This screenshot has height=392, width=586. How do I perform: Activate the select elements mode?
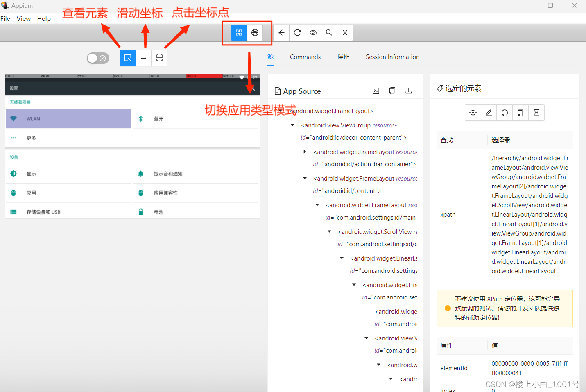click(128, 58)
